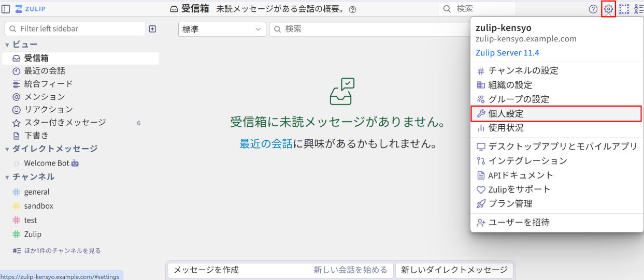644x280 pixels.
Task: Select チャンネルの設定 menu item
Action: click(557, 71)
